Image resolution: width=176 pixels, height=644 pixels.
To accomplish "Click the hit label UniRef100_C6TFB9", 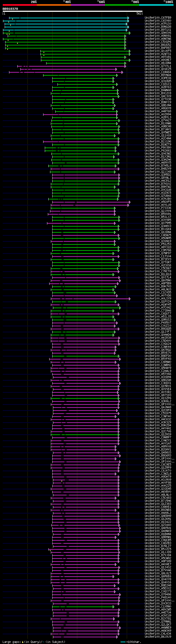I will point(158,18).
